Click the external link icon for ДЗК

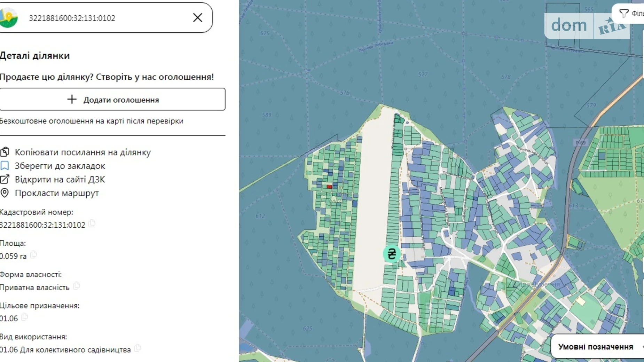(x=5, y=179)
